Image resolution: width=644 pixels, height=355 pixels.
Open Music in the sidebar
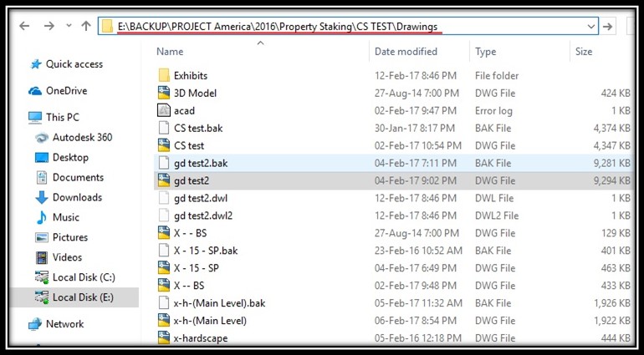point(66,217)
